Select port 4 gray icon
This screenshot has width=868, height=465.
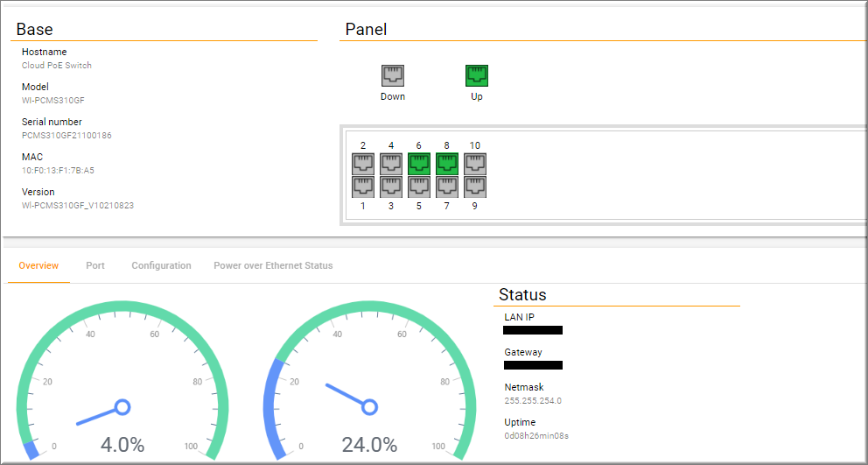pyautogui.click(x=391, y=163)
